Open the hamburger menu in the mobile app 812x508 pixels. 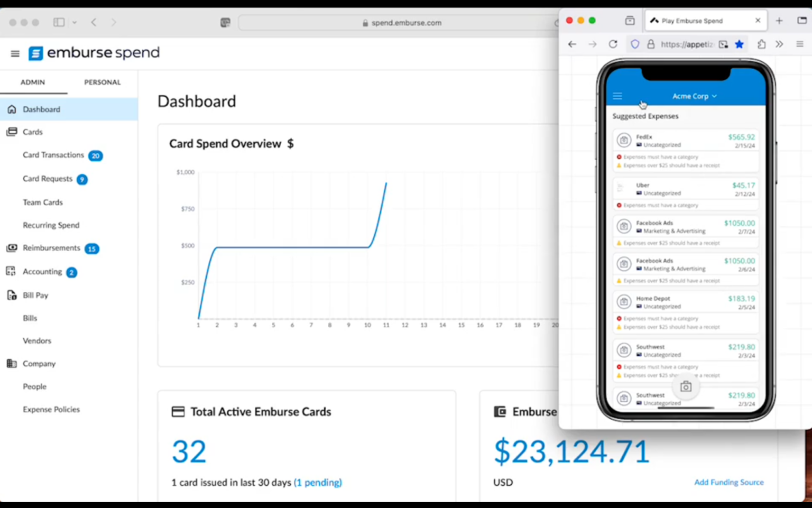617,96
